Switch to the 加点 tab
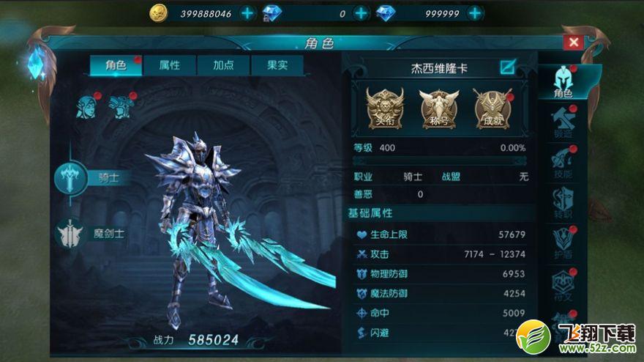This screenshot has height=362, width=644. (x=223, y=65)
